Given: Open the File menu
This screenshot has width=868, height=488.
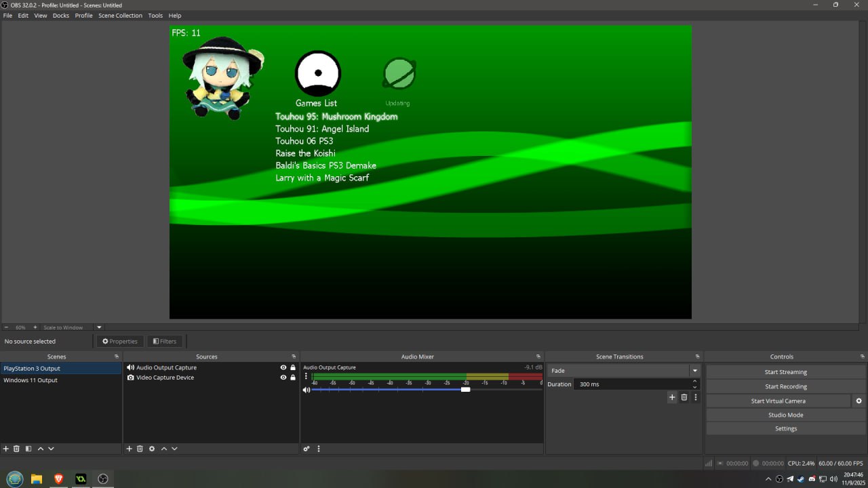Looking at the screenshot, I should tap(7, 16).
